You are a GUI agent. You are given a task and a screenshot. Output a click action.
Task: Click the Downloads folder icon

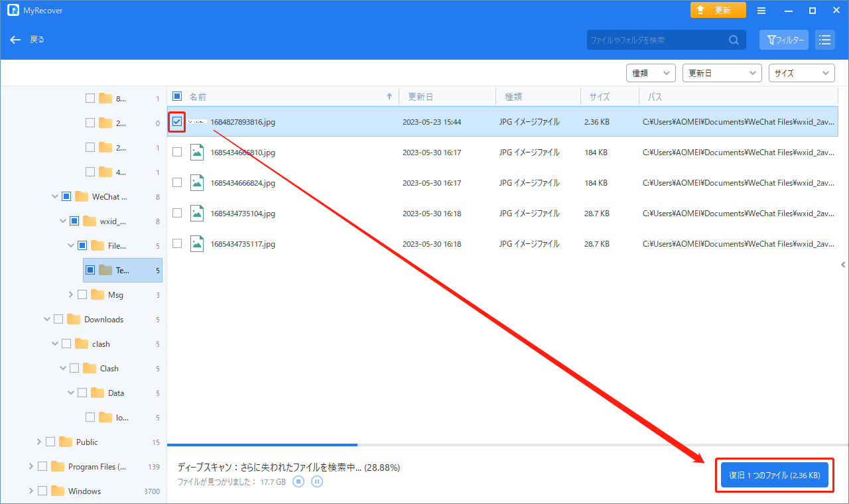74,319
